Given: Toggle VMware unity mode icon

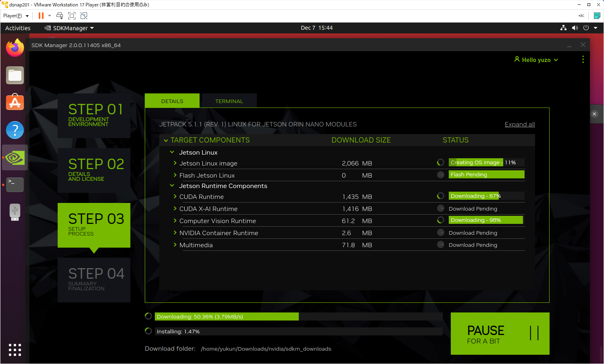Looking at the screenshot, I should 84,16.
